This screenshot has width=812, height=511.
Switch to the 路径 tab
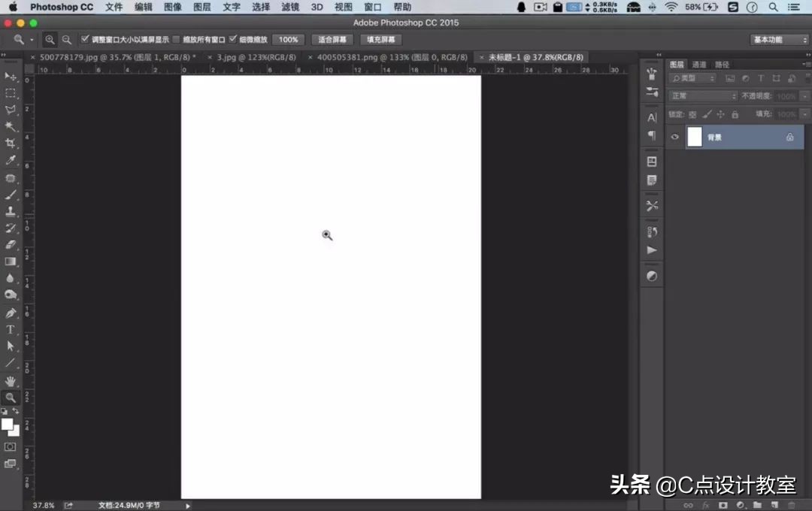click(722, 65)
